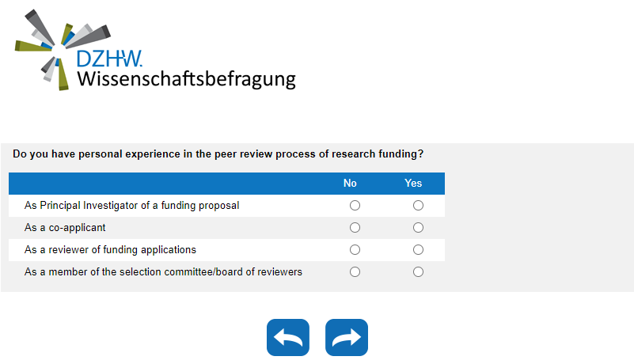Select Yes for Principal Investigator

point(418,206)
